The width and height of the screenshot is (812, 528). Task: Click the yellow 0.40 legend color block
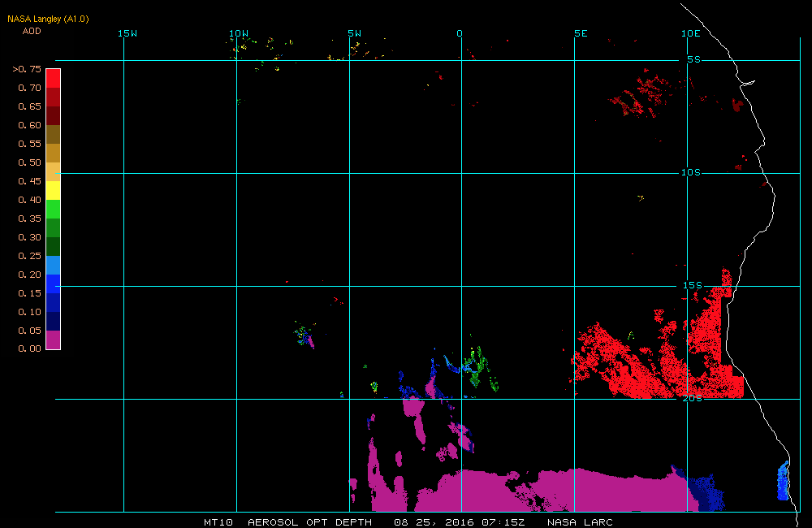coord(54,190)
